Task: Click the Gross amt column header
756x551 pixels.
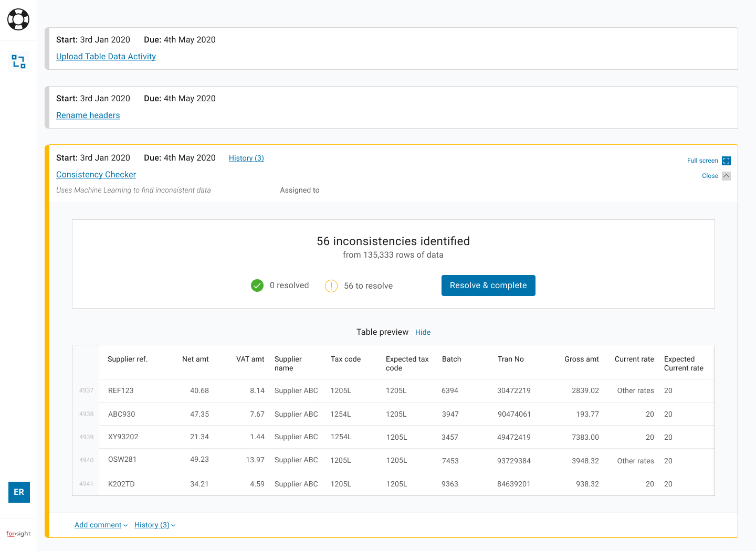Action: tap(581, 359)
